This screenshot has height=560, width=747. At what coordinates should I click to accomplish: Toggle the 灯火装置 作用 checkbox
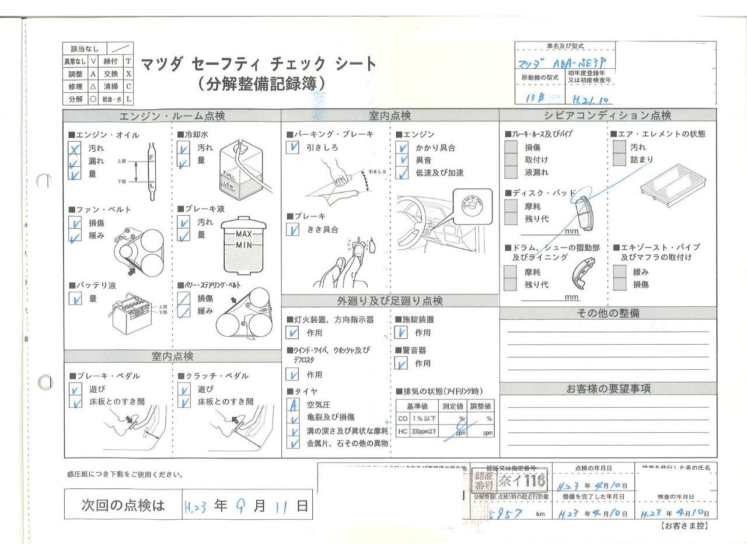coord(292,333)
